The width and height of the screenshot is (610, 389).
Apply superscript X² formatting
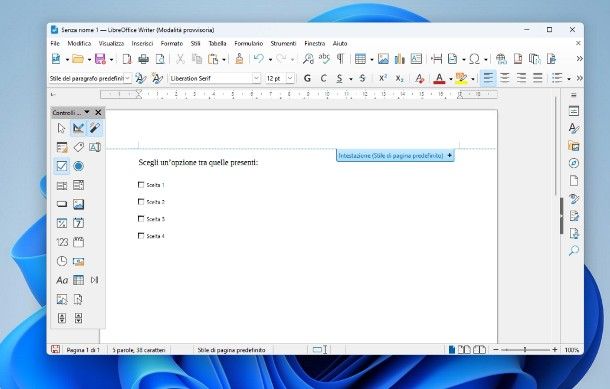coord(383,78)
